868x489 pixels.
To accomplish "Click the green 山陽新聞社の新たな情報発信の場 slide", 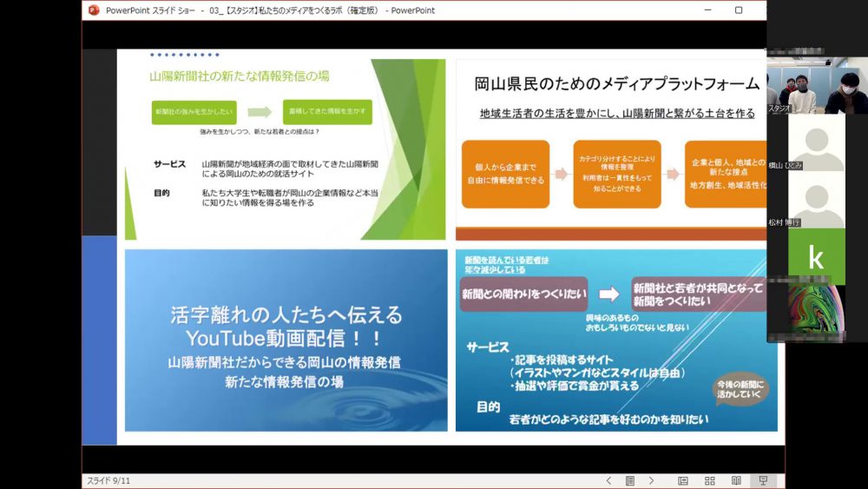I will point(285,149).
